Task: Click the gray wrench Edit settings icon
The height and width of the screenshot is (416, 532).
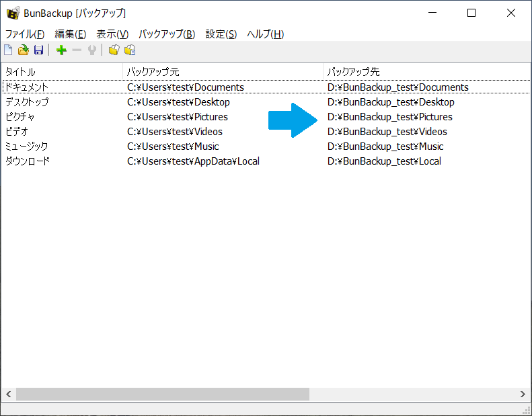Action: (x=92, y=50)
